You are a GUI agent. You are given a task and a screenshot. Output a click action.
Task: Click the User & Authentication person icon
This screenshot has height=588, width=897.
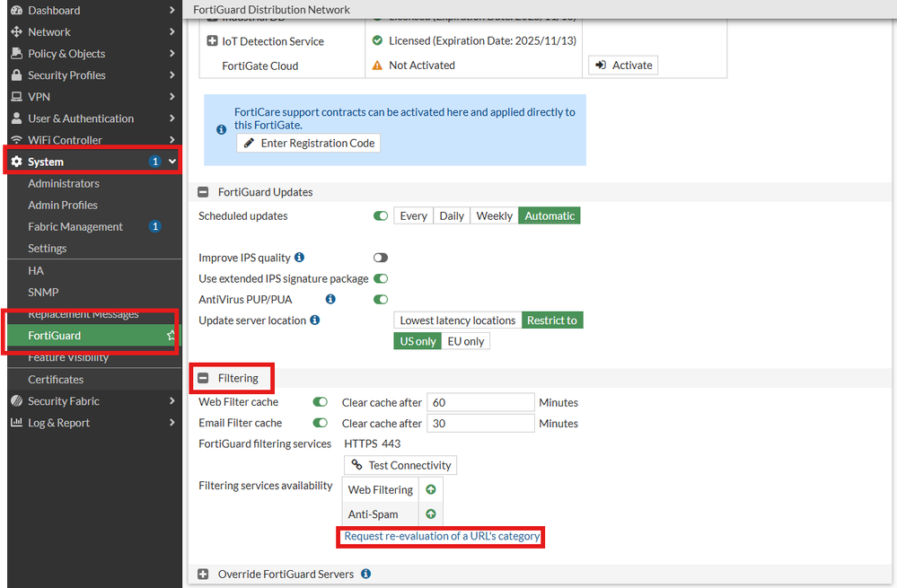point(16,118)
